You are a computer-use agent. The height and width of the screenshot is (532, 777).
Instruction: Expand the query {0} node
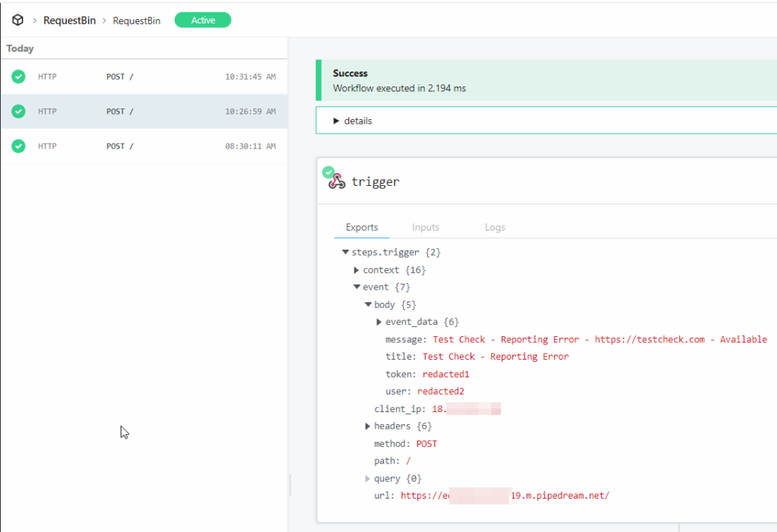point(368,478)
